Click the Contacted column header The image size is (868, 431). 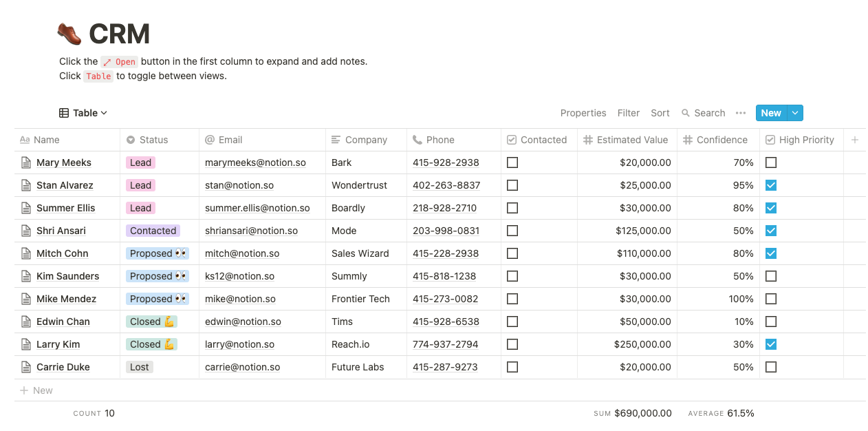[539, 140]
